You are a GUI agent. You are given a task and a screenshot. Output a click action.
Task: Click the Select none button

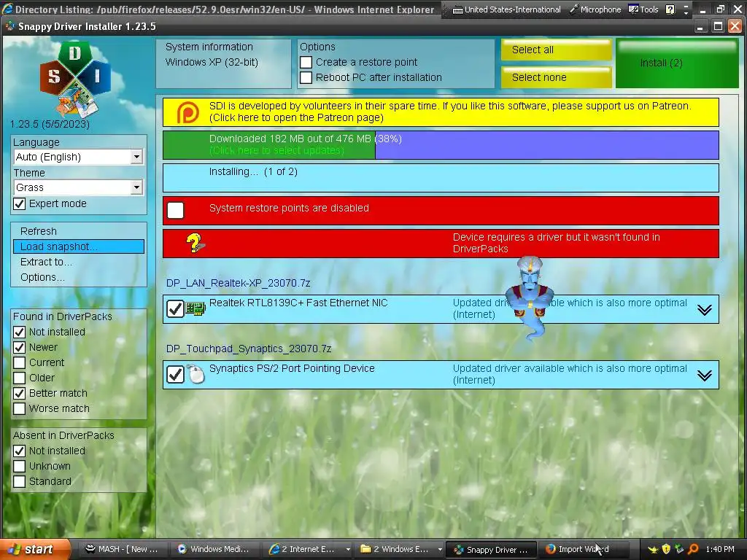coord(556,77)
